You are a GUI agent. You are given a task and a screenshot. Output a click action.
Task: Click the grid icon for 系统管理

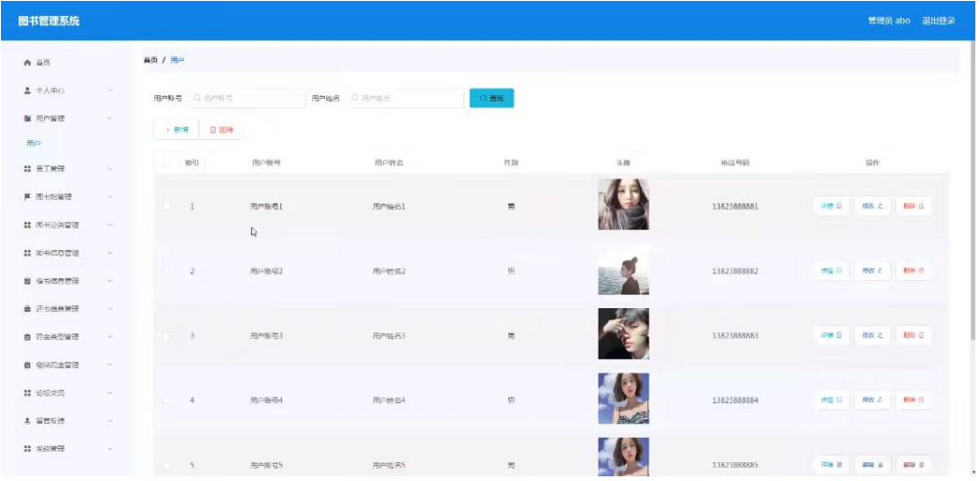coord(27,449)
